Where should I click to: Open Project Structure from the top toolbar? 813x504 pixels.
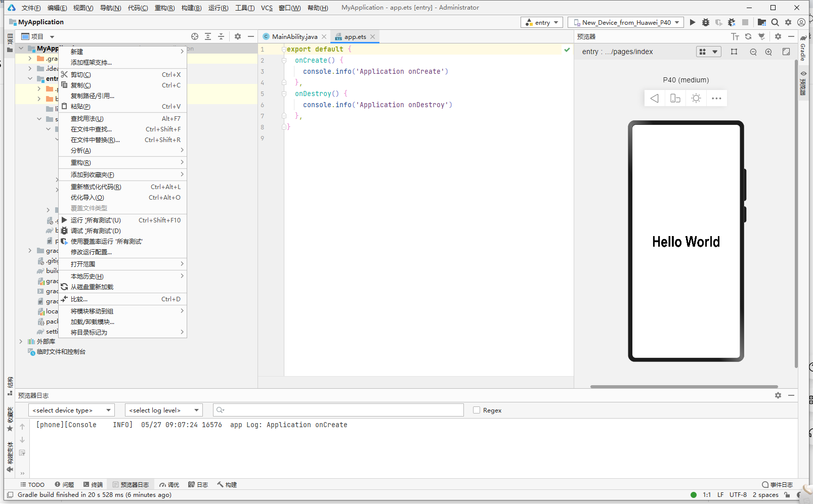pyautogui.click(x=762, y=22)
